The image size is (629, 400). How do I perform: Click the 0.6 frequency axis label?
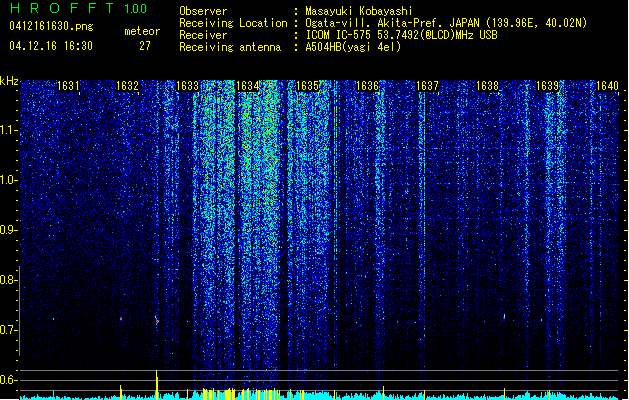coord(8,380)
